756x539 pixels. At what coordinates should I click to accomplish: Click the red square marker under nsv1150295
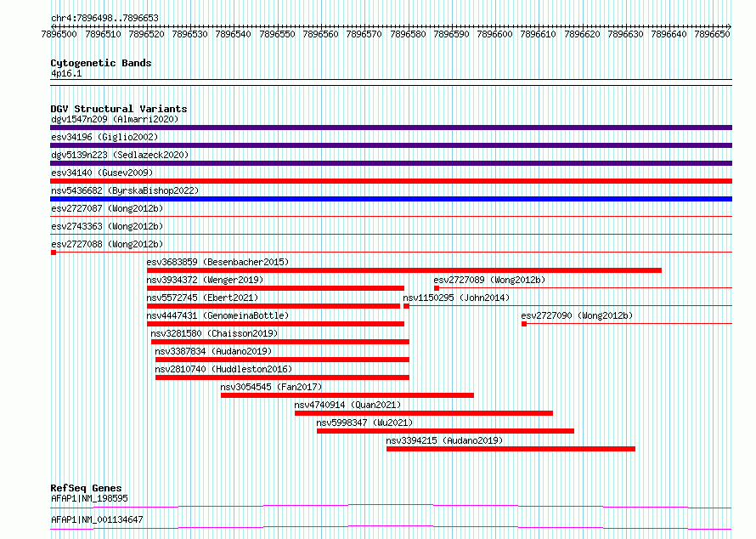coord(406,306)
